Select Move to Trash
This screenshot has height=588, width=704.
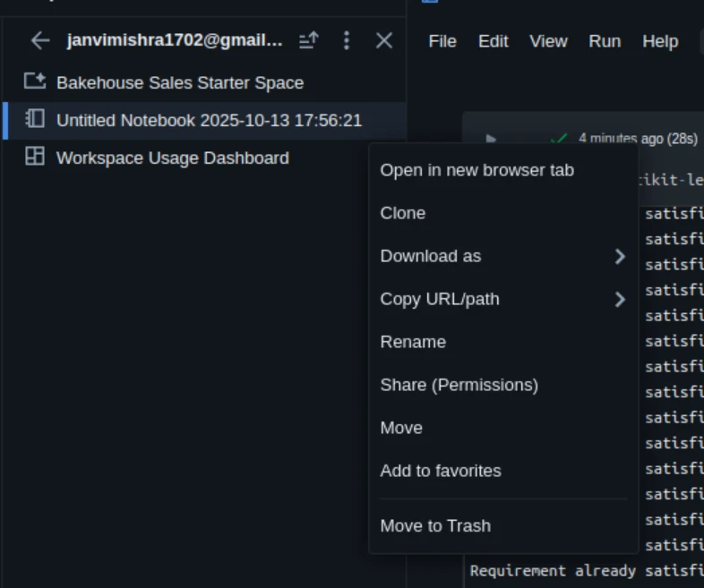[435, 526]
